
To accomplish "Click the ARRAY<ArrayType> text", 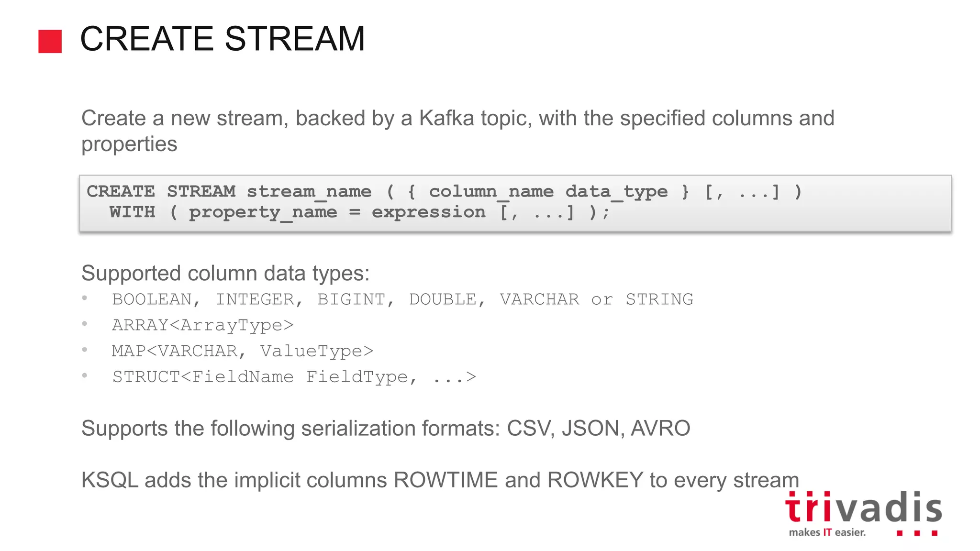I will coord(202,325).
